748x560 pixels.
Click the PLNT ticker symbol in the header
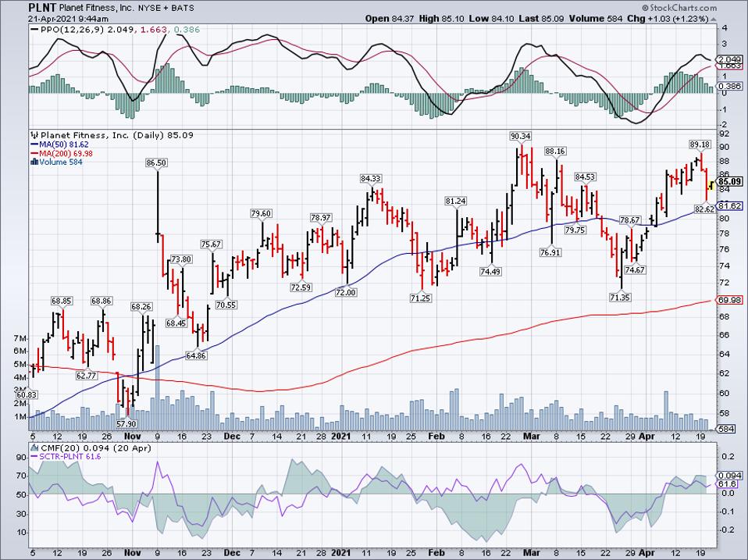click(x=42, y=8)
